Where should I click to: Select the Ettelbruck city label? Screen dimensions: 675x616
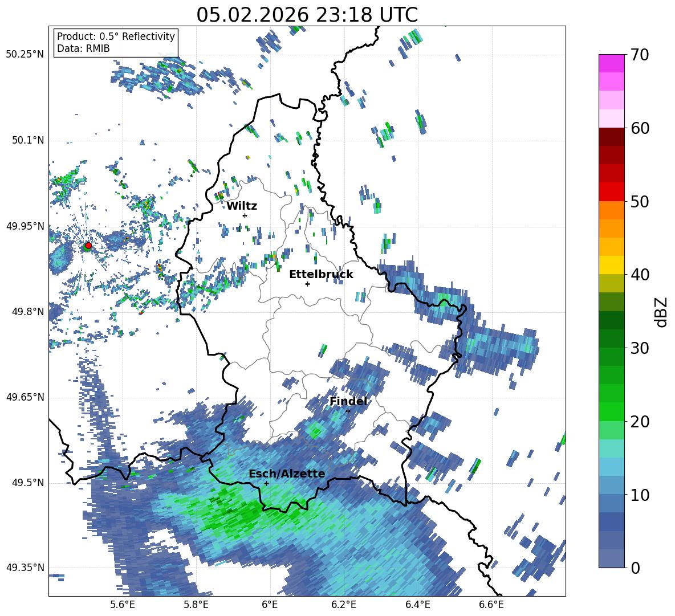321,275
